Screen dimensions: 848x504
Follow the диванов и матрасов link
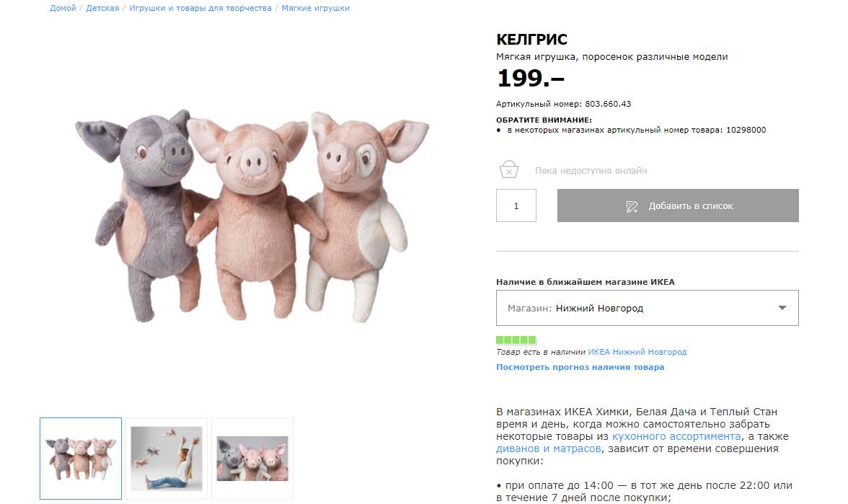(x=549, y=448)
